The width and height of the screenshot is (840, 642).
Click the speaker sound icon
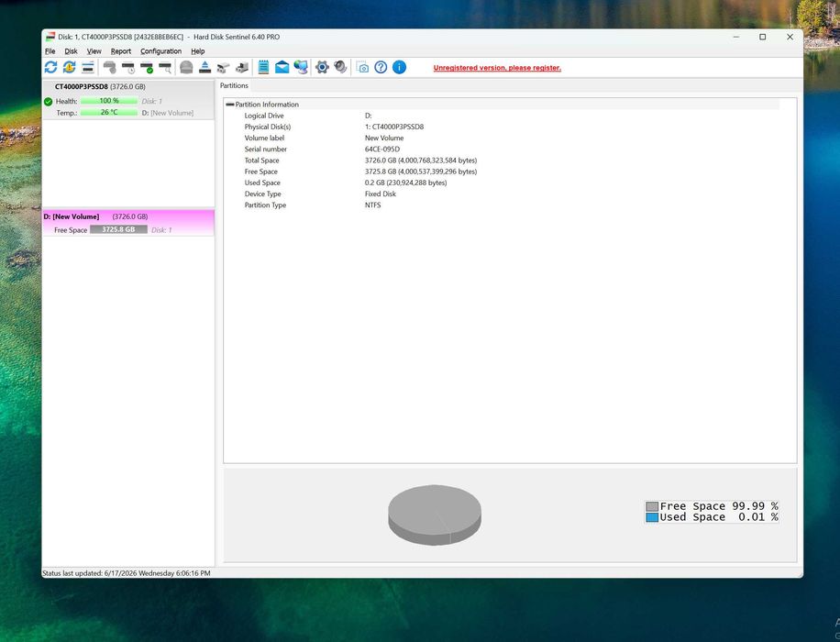tap(340, 67)
